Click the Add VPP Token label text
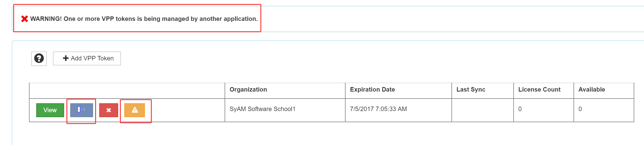The image size is (644, 145). pyautogui.click(x=92, y=58)
